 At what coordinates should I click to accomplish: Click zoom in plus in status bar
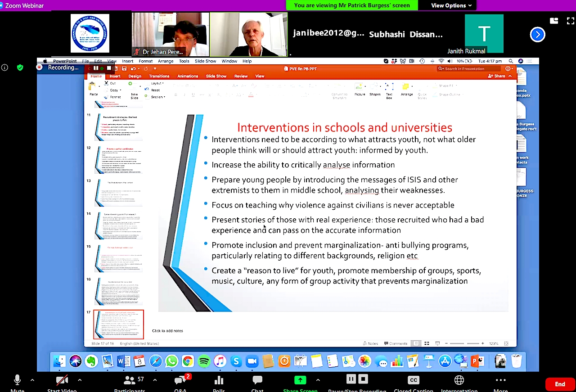point(483,343)
